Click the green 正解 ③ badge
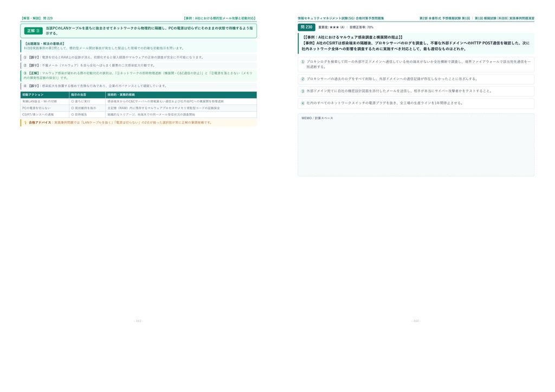The width and height of the screenshot is (555, 392). click(x=33, y=31)
